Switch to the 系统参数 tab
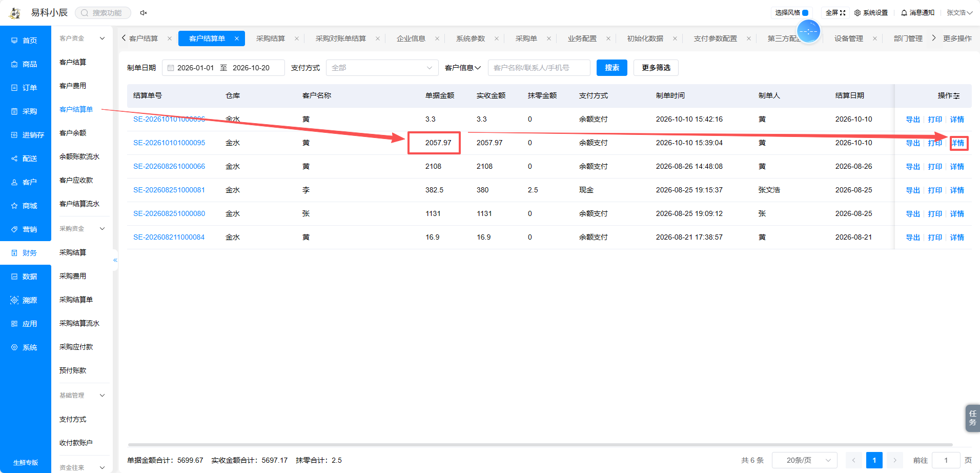 coord(471,38)
